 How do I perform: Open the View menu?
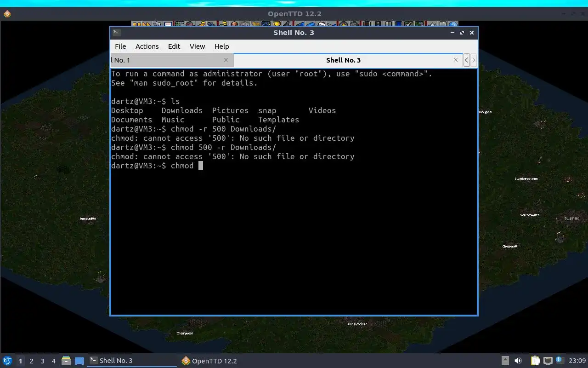[197, 46]
